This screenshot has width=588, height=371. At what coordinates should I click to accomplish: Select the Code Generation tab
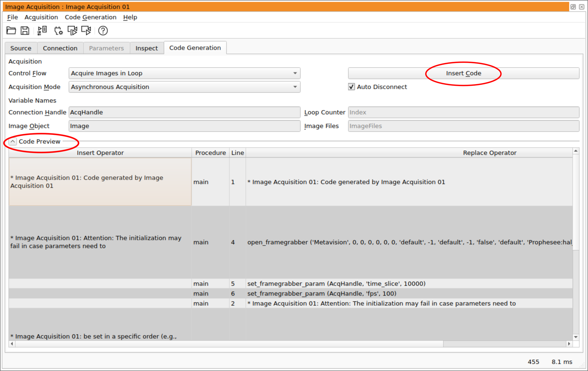[195, 48]
